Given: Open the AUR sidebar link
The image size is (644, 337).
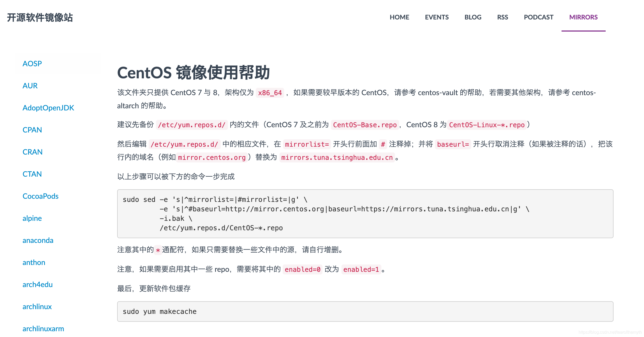Looking at the screenshot, I should tap(30, 86).
